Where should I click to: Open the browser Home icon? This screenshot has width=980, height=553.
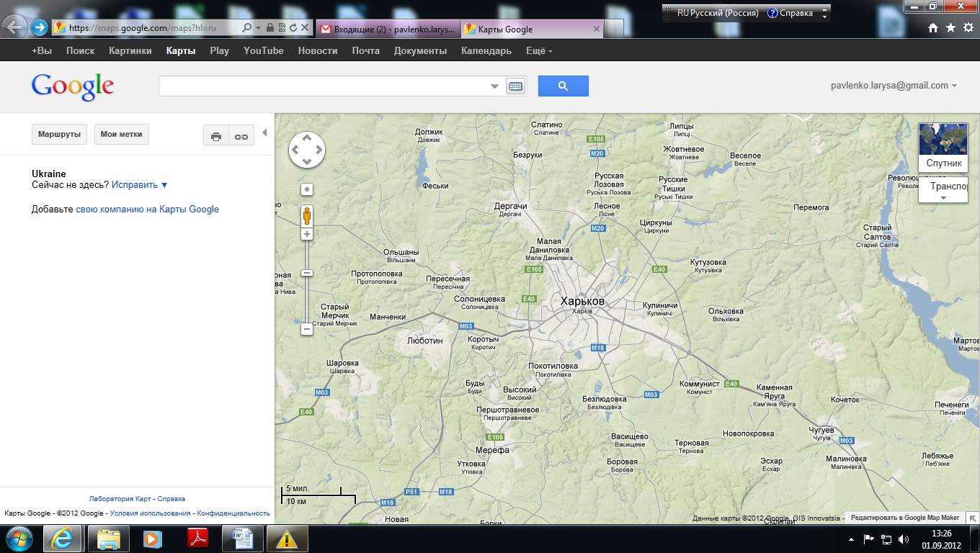933,28
